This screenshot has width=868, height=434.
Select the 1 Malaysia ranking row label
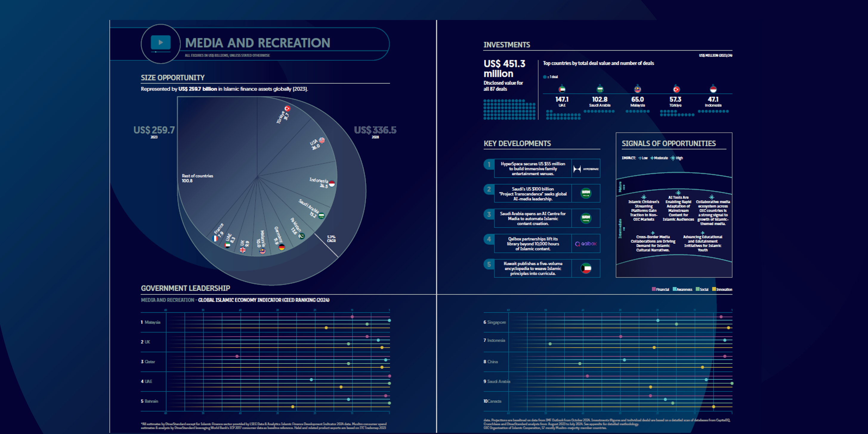tap(150, 322)
